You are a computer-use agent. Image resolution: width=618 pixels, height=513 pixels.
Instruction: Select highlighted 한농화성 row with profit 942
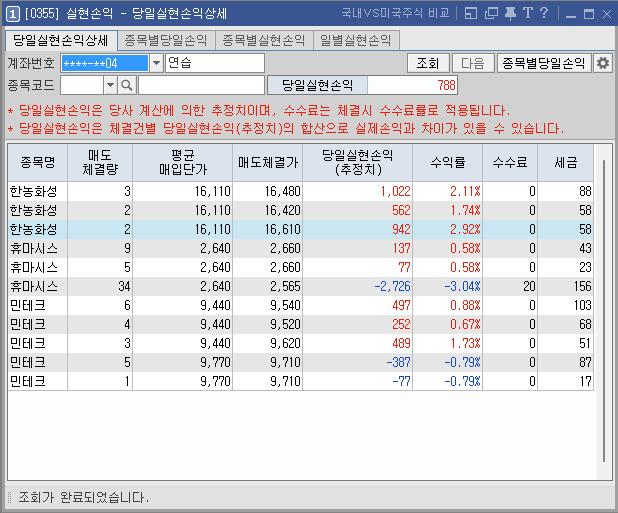point(300,229)
